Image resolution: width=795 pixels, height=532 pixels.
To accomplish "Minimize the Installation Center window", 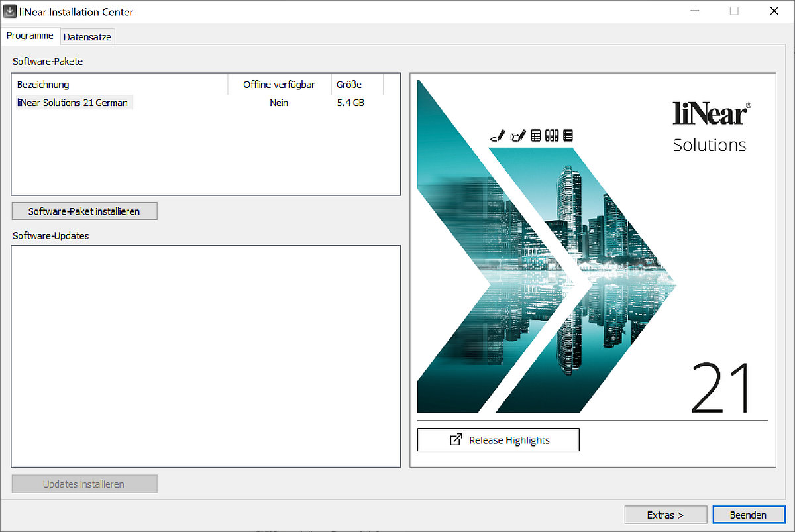I will click(x=695, y=11).
